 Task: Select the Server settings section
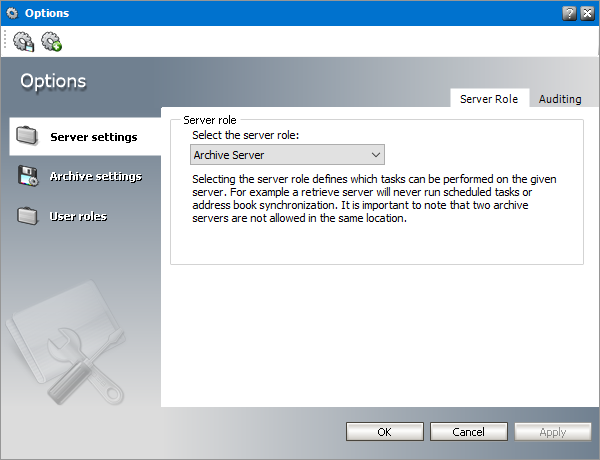[x=85, y=137]
